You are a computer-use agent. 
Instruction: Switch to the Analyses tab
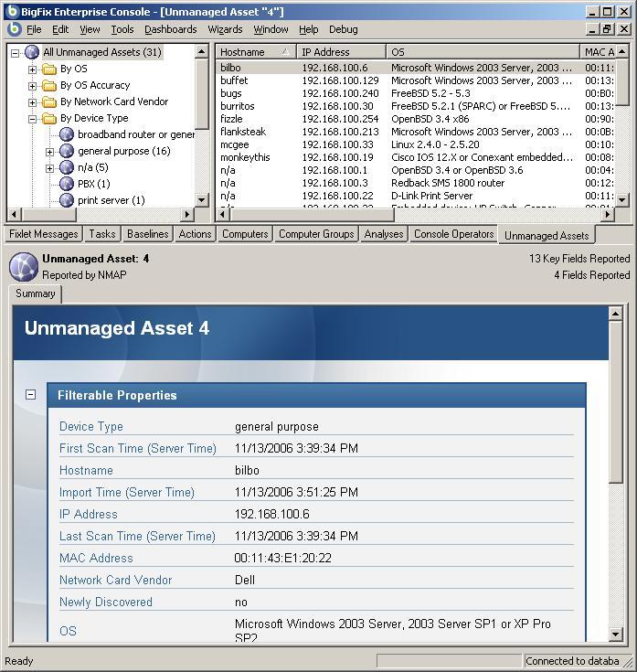point(384,234)
